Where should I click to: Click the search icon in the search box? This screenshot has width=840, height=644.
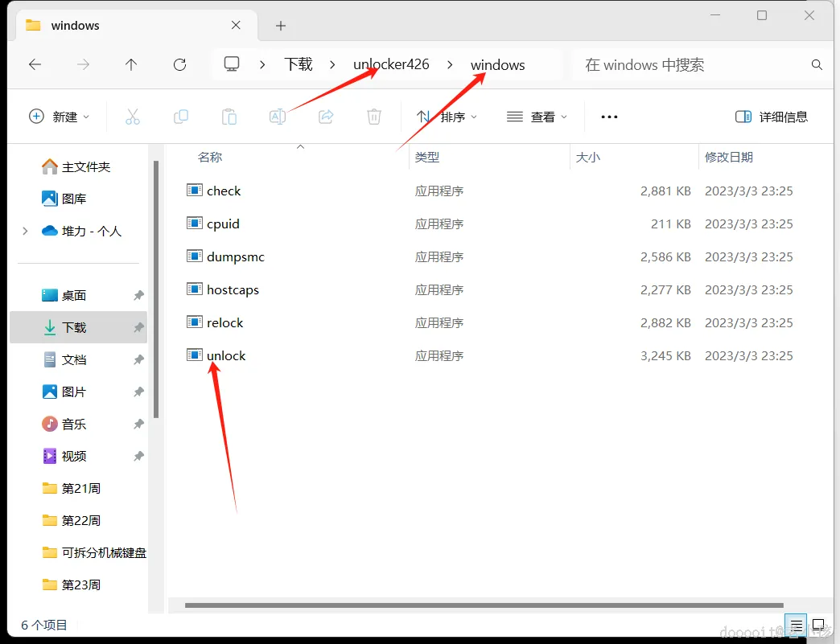(817, 64)
